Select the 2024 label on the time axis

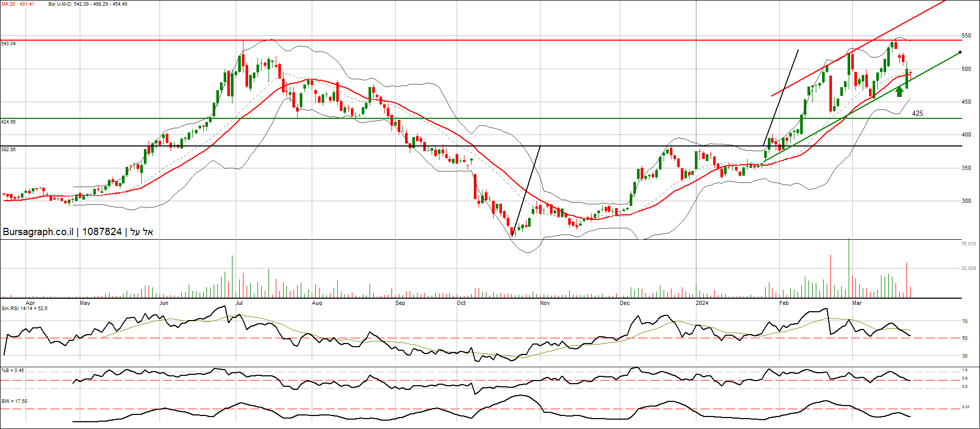pyautogui.click(x=702, y=303)
